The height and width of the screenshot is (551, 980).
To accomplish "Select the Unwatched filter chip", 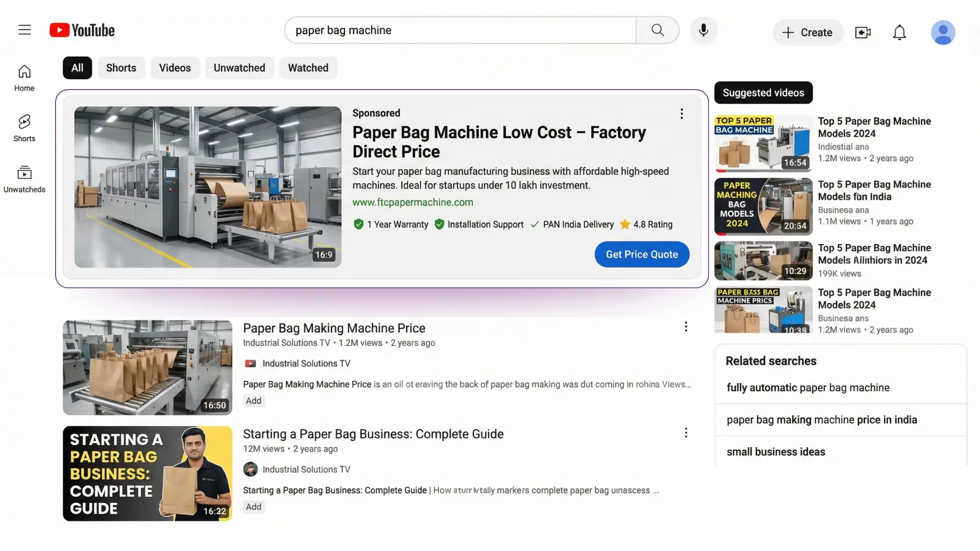I will [239, 68].
